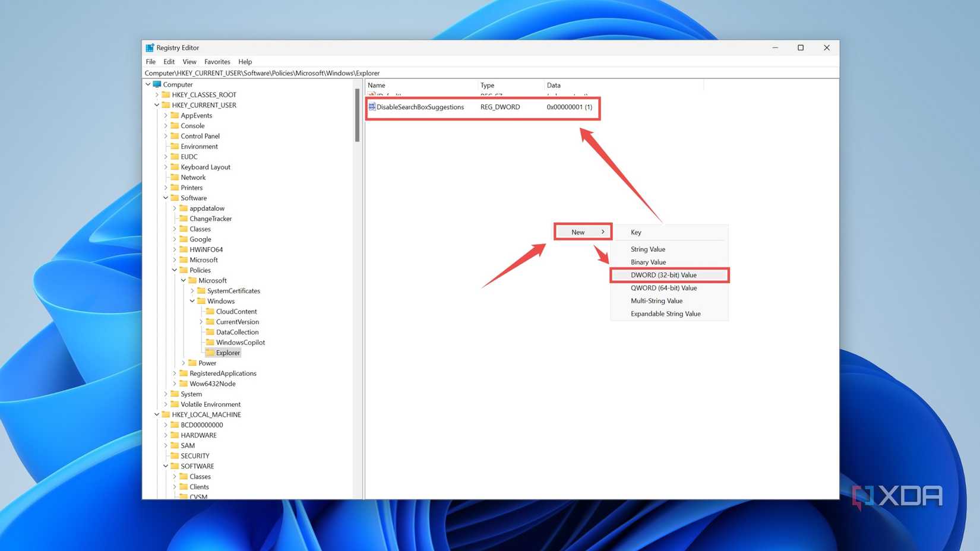This screenshot has height=551, width=980.
Task: Click the WindowsCopilot folder icon
Action: [x=210, y=343]
